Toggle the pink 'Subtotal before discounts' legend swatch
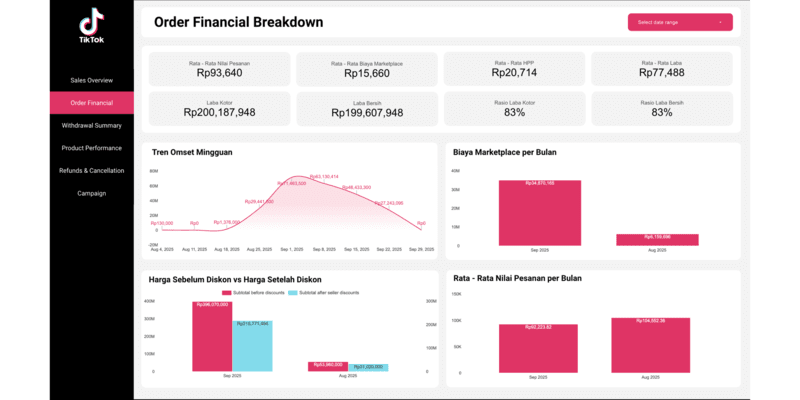The width and height of the screenshot is (800, 400). (226, 293)
